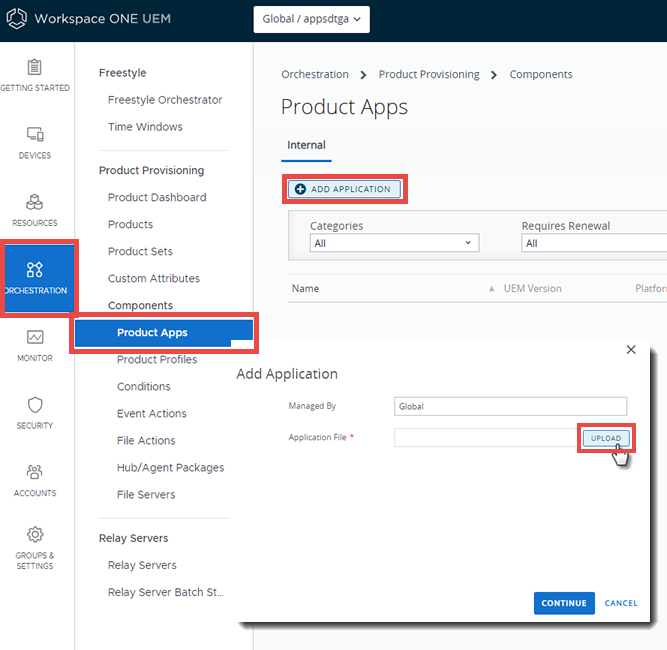Click the Product Provisioning section heading
Viewport: 667px width, 650px height.
[151, 171]
